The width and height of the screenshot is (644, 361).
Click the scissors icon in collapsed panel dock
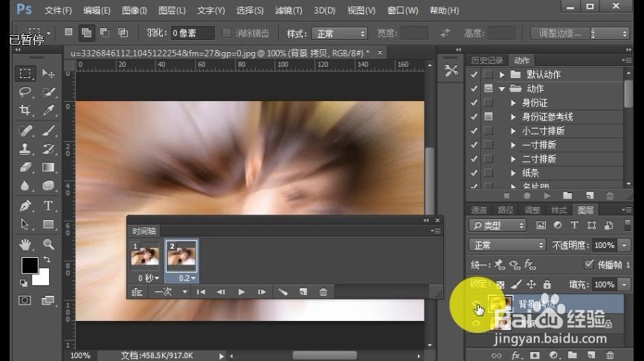tap(451, 70)
